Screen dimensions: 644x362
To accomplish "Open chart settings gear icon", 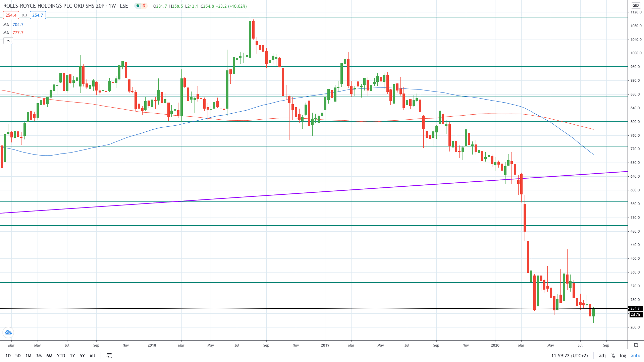I will tap(636, 345).
